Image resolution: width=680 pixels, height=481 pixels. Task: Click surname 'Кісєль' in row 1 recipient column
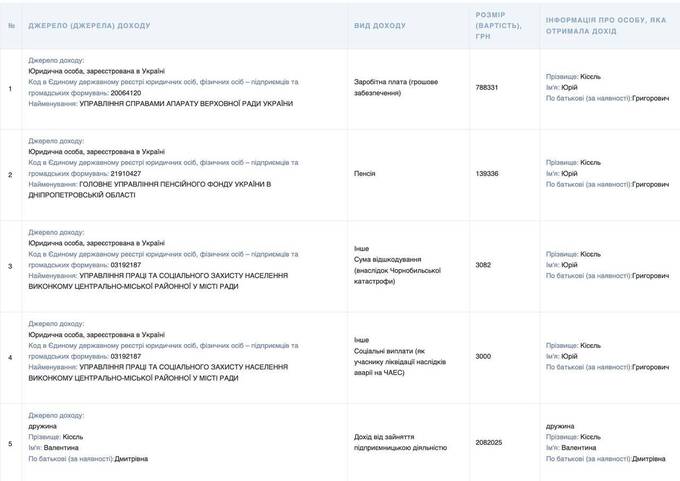tap(591, 77)
